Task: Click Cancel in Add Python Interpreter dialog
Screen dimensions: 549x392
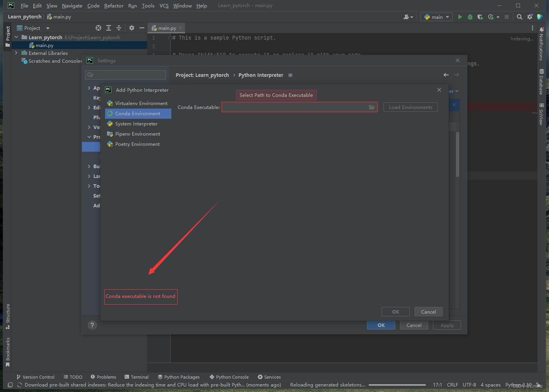Action: [x=429, y=312]
